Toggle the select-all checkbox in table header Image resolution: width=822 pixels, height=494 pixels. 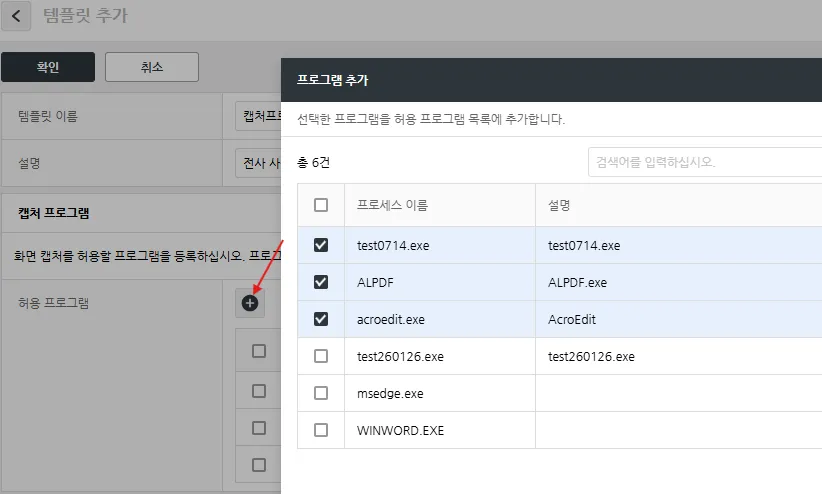tap(321, 205)
